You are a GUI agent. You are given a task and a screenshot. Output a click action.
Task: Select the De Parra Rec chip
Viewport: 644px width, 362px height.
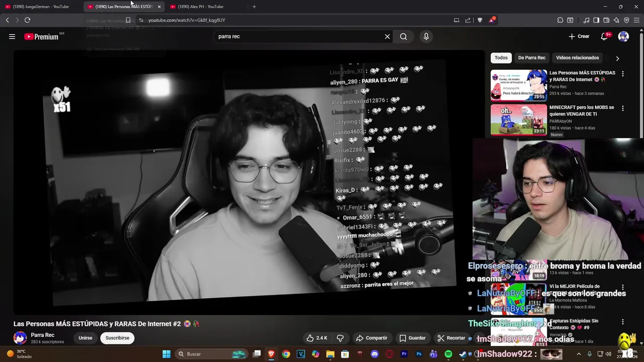click(x=532, y=58)
